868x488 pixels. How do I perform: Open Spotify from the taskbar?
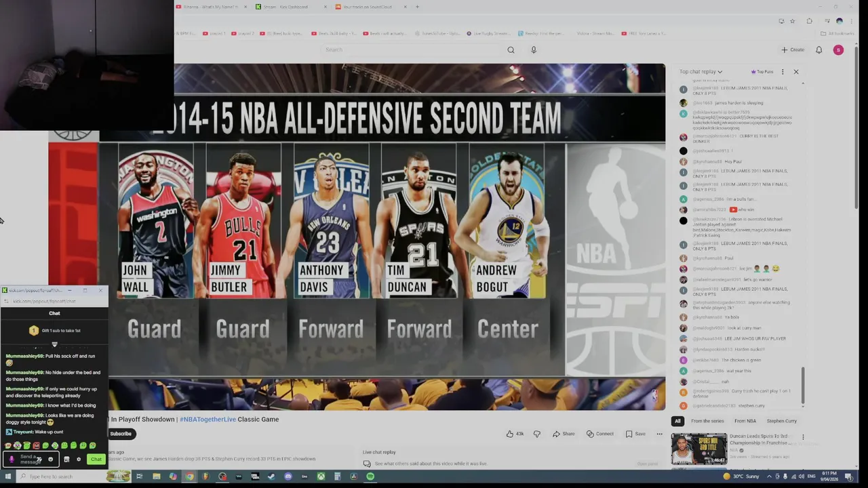point(370,476)
